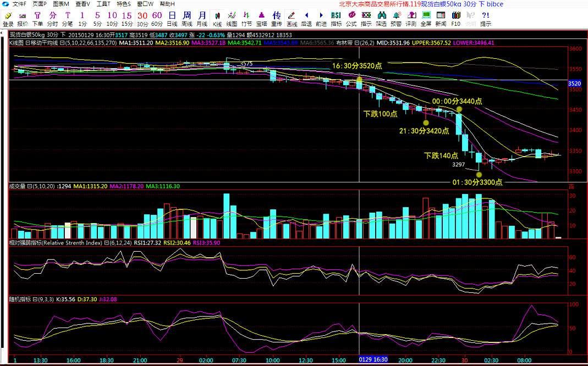Choose the 线图 line chart type
This screenshot has width=588, height=366.
tap(232, 19)
